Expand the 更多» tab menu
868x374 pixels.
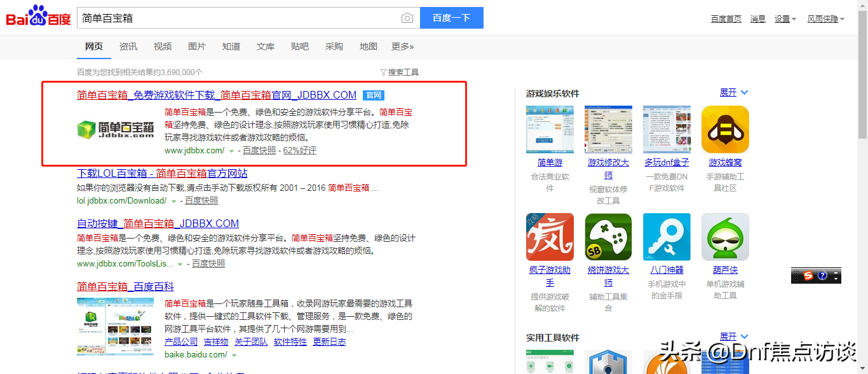pyautogui.click(x=403, y=46)
